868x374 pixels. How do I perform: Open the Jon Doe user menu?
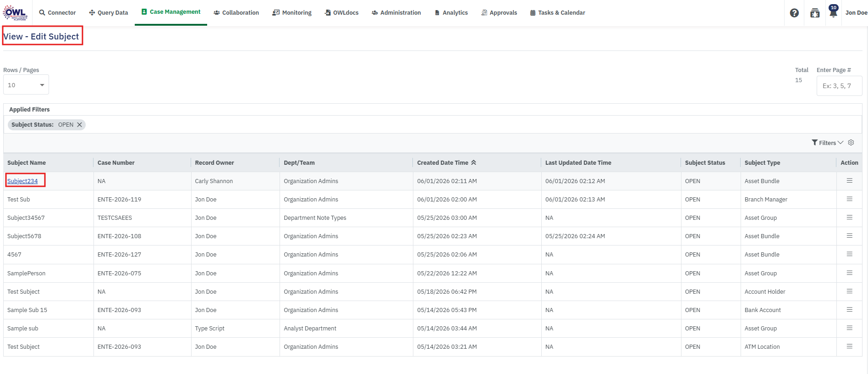click(x=856, y=13)
